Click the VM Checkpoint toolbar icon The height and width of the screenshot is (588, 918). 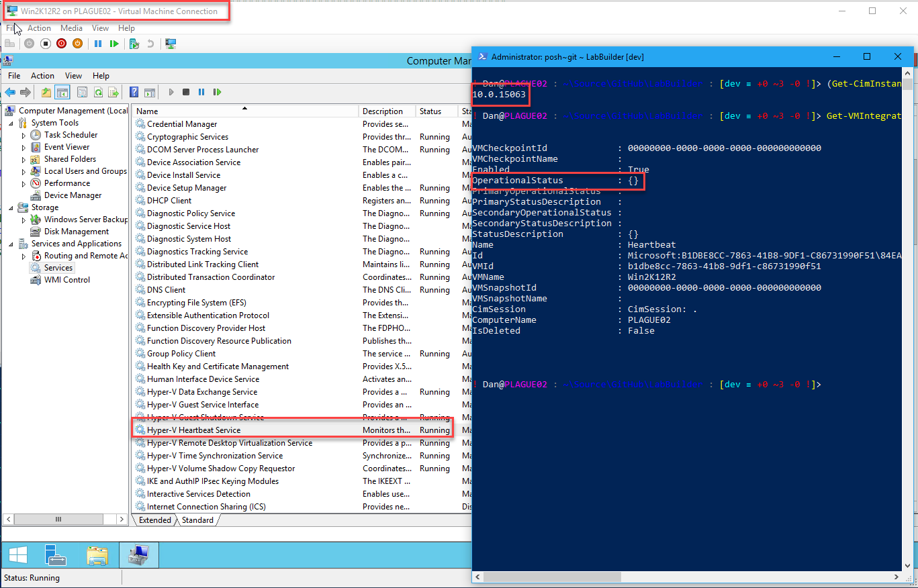134,44
